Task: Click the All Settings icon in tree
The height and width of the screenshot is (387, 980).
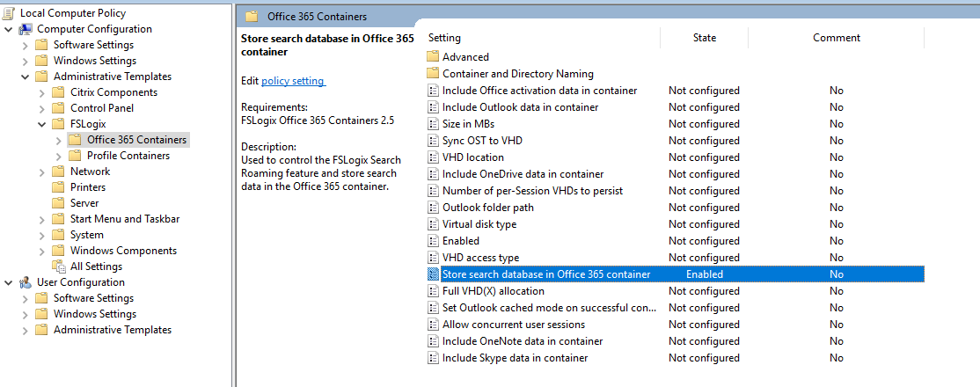Action: pos(59,267)
